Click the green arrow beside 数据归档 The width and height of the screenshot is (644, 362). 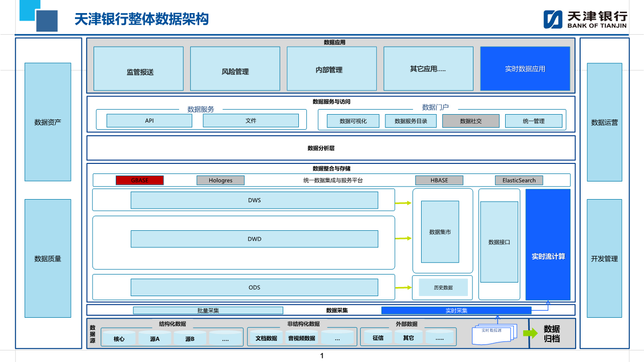coord(530,333)
